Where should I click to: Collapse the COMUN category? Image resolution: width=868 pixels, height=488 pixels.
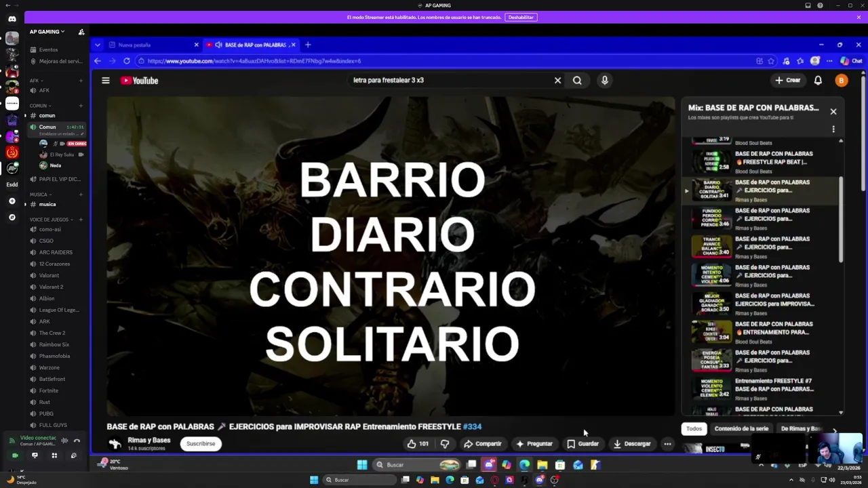tap(40, 106)
